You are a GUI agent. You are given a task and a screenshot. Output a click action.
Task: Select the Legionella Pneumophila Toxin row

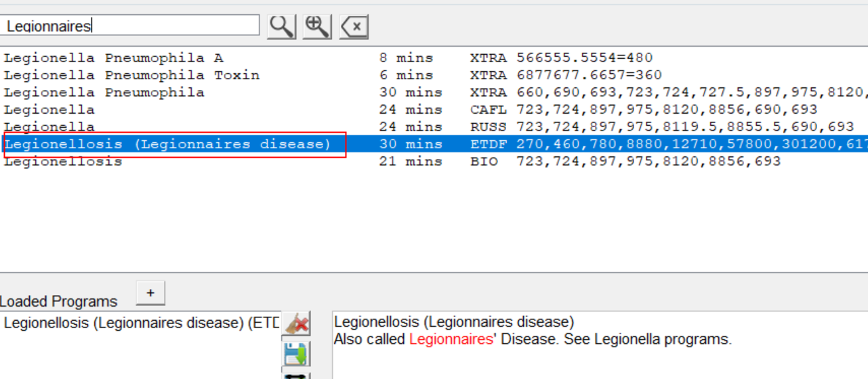tap(131, 75)
